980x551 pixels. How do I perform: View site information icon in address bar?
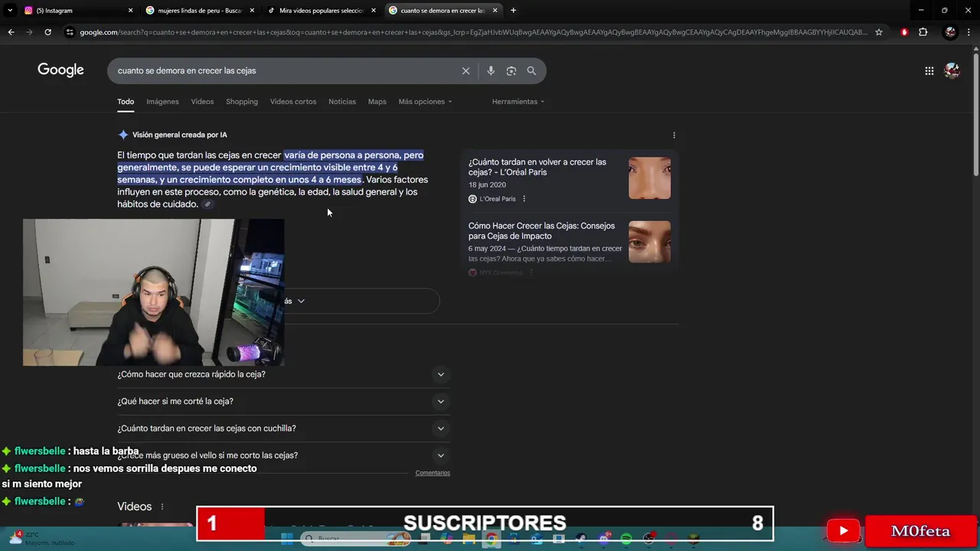[x=70, y=32]
